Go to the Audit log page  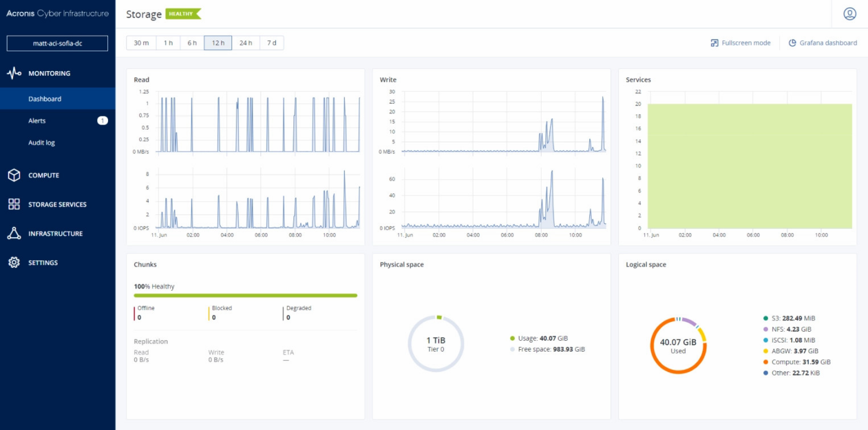click(x=41, y=143)
